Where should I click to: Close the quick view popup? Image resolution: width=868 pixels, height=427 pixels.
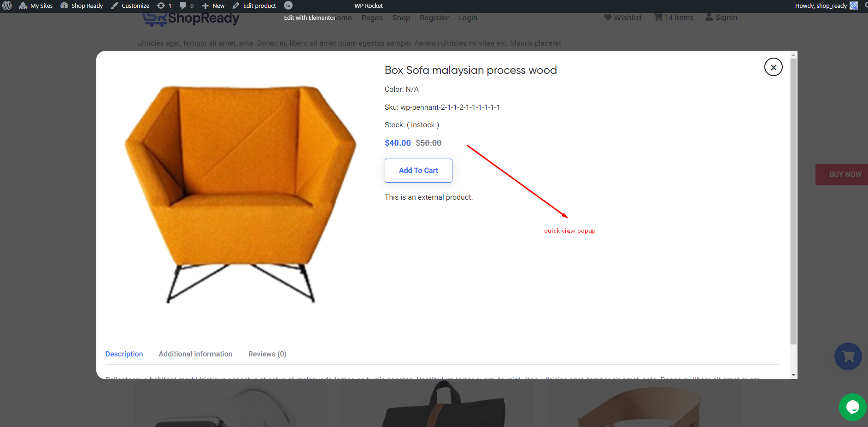tap(773, 67)
